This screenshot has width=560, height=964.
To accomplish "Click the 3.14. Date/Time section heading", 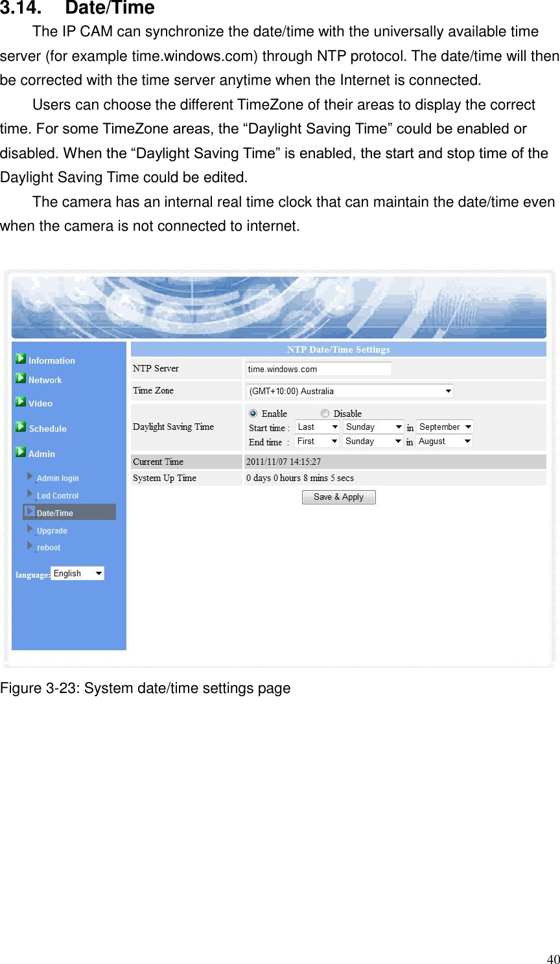I will coord(77,8).
